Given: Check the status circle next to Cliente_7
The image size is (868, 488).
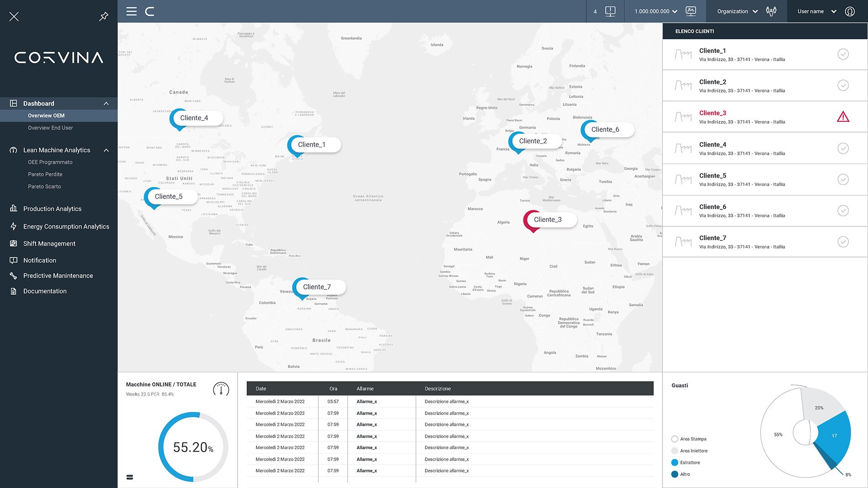Looking at the screenshot, I should point(843,241).
